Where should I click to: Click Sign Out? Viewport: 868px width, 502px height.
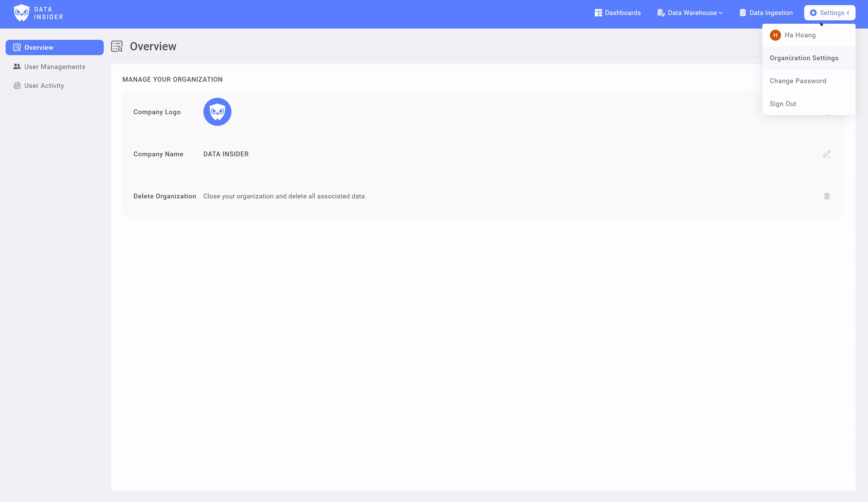point(808,104)
